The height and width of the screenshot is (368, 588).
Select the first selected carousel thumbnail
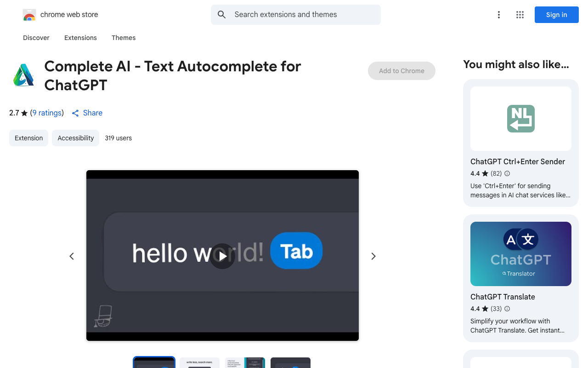154,362
